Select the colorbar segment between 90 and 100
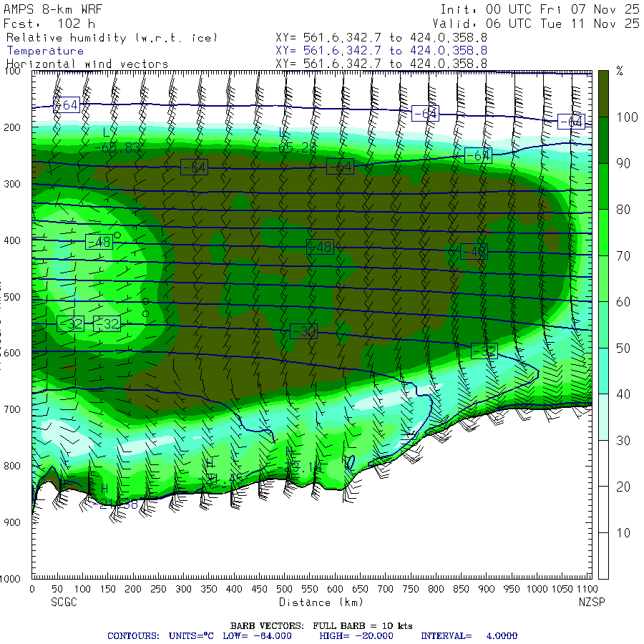This screenshot has width=644, height=644. click(603, 140)
